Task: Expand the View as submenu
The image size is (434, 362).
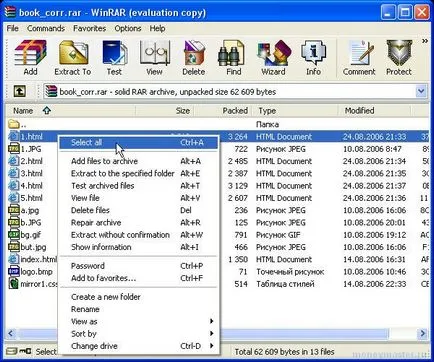Action: 211,321
